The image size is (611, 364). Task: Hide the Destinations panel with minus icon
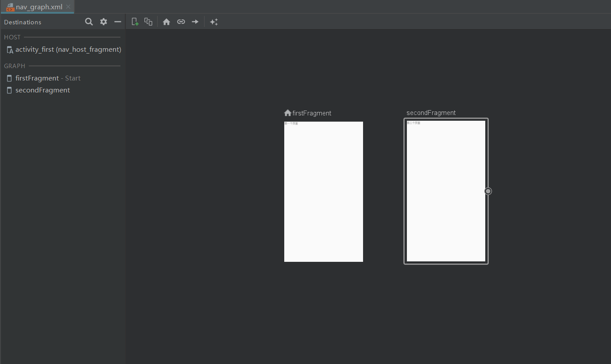[x=118, y=22]
